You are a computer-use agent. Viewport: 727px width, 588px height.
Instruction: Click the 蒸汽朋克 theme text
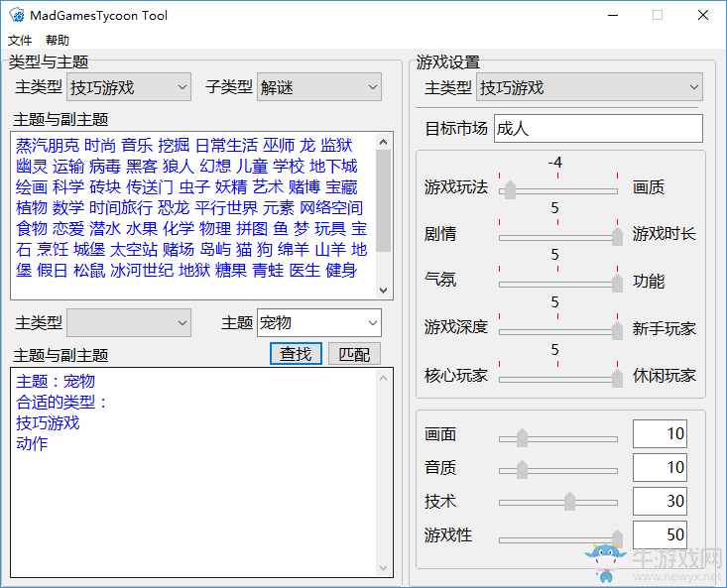click(x=48, y=146)
